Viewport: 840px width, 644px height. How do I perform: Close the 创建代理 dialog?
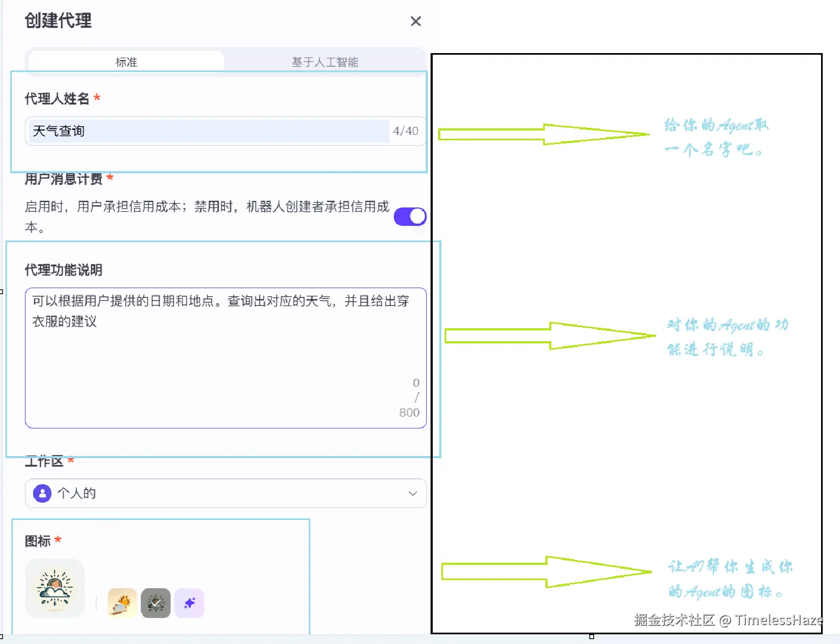click(415, 21)
